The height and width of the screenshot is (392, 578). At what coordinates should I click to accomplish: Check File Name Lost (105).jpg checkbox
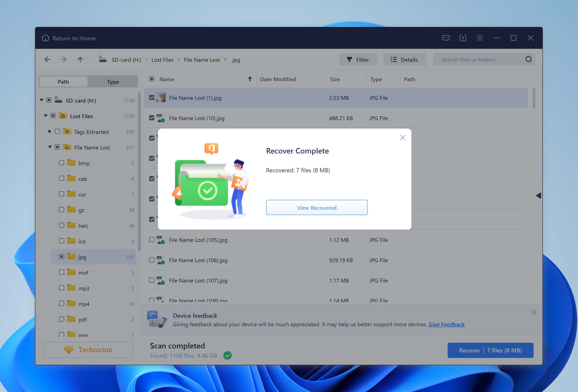[x=152, y=240]
